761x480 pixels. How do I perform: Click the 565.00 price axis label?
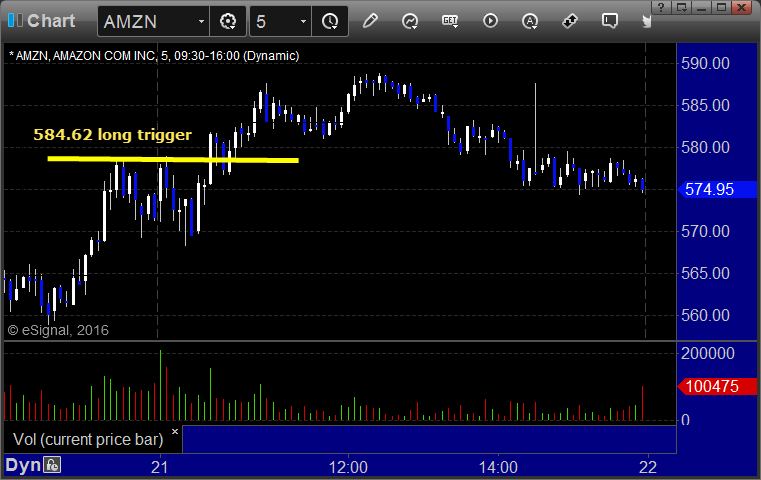coord(705,273)
